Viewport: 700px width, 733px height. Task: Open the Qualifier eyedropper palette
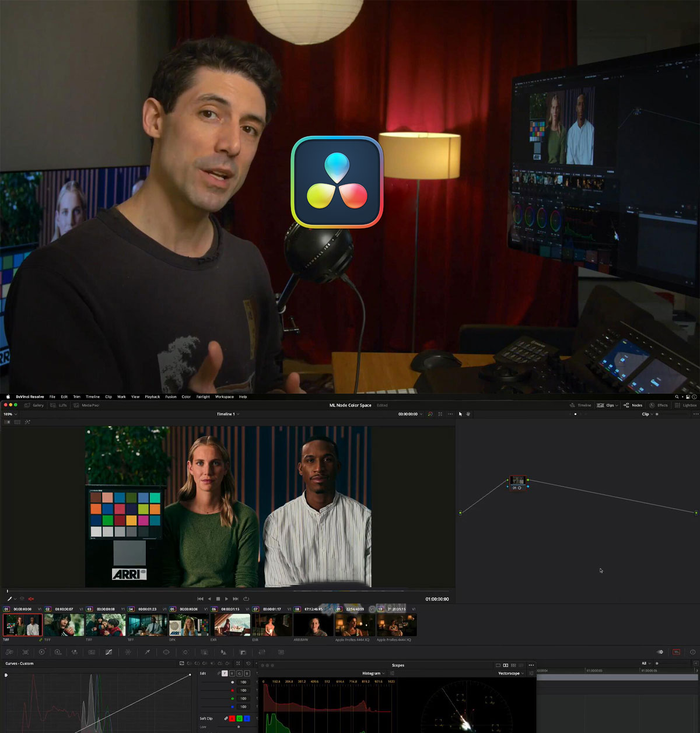point(147,652)
